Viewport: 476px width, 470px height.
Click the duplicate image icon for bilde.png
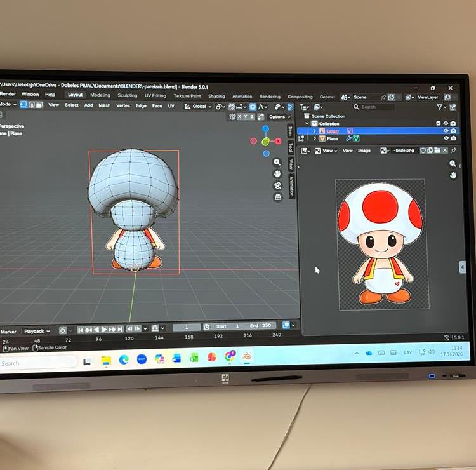(x=430, y=151)
